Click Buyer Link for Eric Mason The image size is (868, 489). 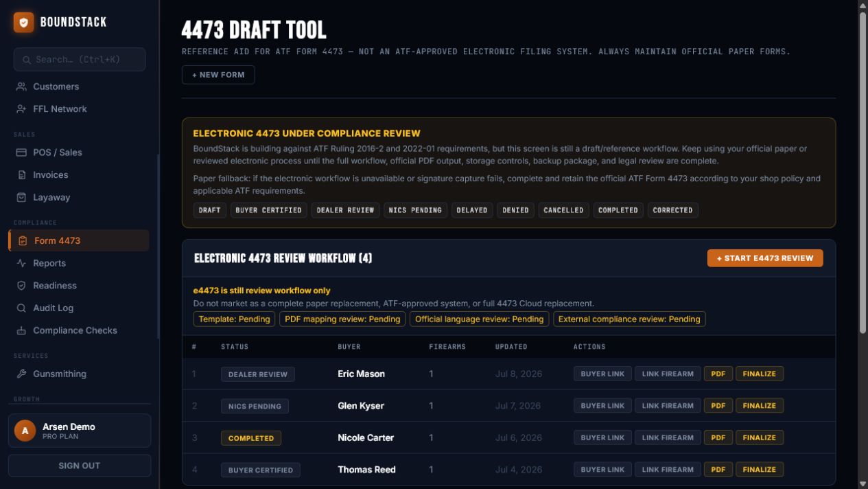click(602, 374)
